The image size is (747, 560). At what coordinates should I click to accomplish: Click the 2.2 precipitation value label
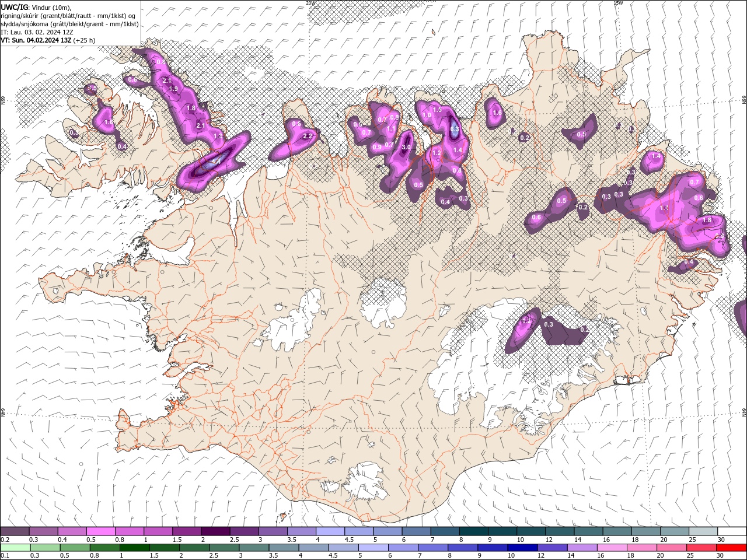pos(308,136)
